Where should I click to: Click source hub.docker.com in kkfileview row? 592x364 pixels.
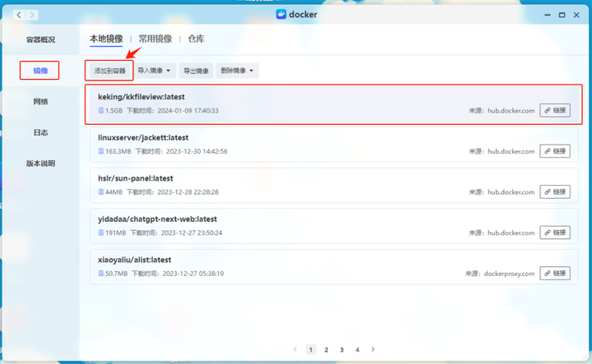[511, 111]
